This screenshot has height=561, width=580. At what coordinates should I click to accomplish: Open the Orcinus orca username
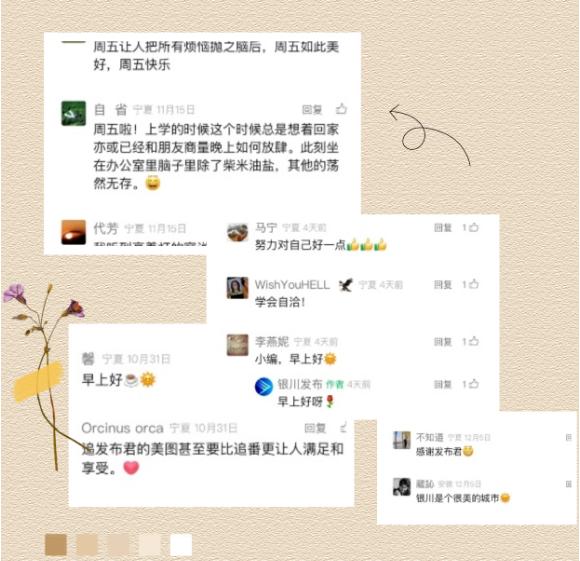point(122,428)
